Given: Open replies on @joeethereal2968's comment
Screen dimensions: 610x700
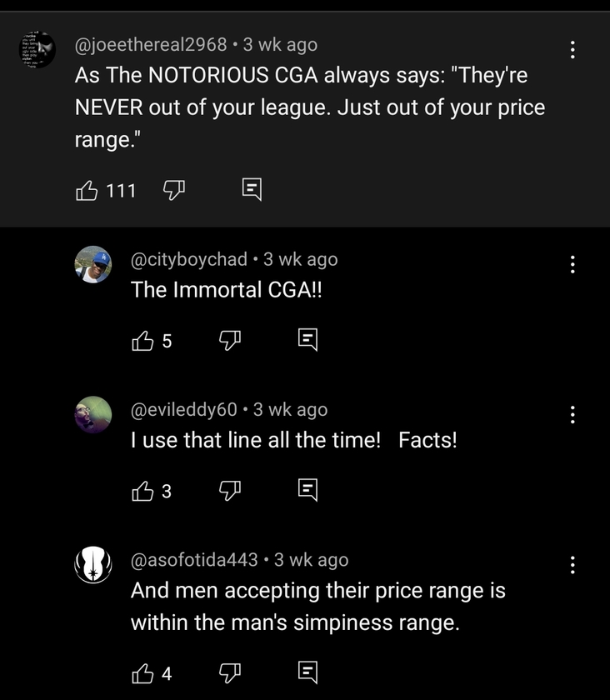Looking at the screenshot, I should tap(252, 191).
